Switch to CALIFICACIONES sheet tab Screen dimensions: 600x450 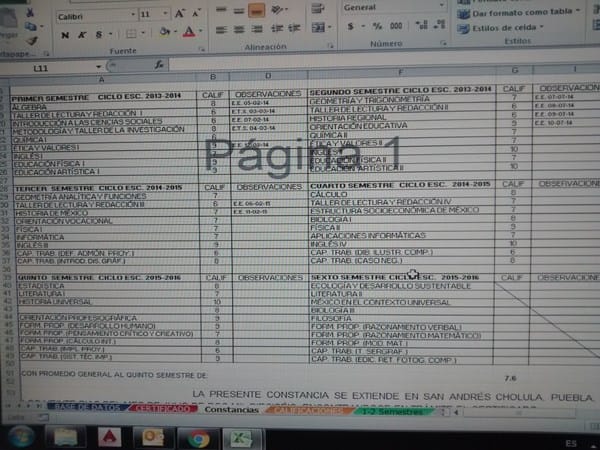308,411
